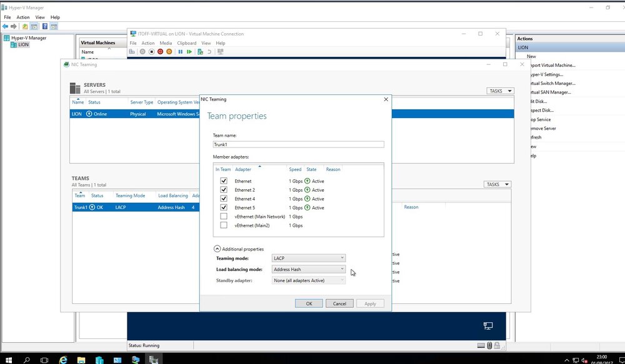
Task: Sort member adapters by Speed column
Action: pyautogui.click(x=295, y=169)
